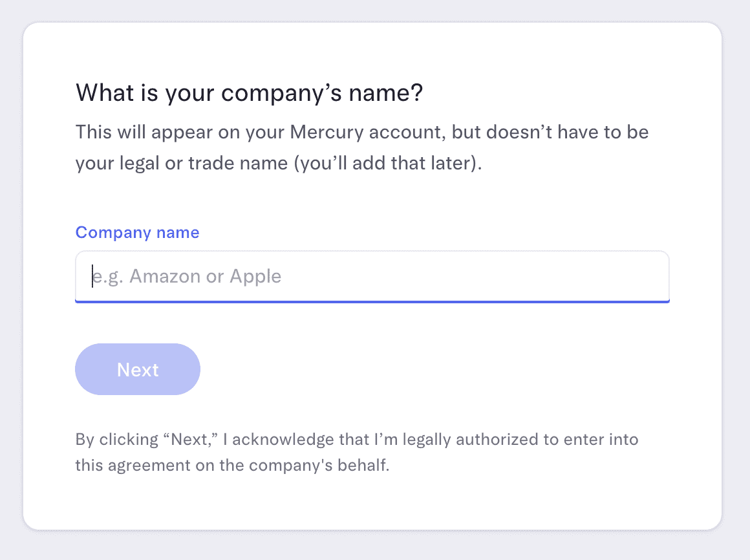Click "this agreement on the company's behalf" line
This screenshot has width=750, height=560.
[x=232, y=465]
